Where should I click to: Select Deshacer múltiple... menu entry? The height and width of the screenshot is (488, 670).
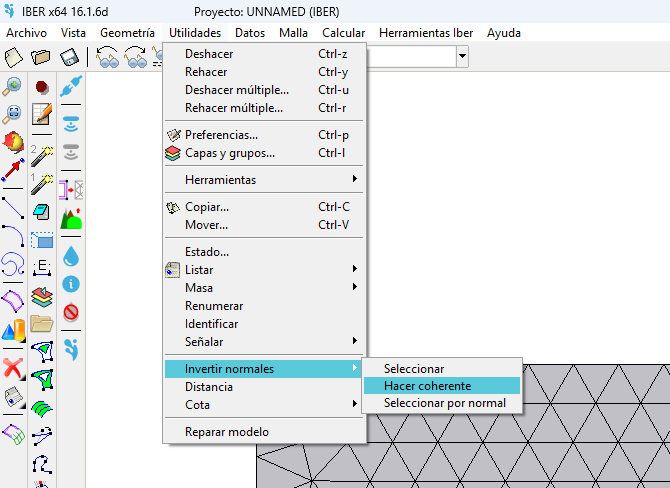(264, 90)
